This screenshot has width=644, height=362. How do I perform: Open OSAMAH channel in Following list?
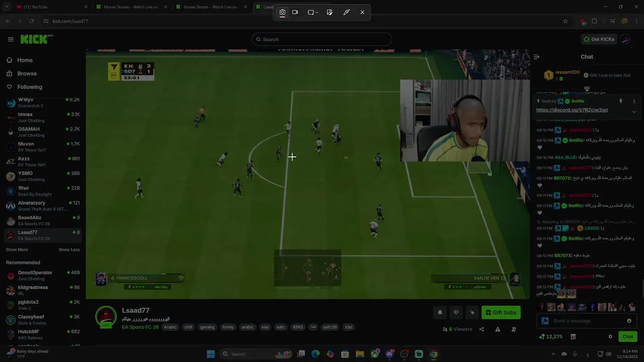tap(43, 132)
